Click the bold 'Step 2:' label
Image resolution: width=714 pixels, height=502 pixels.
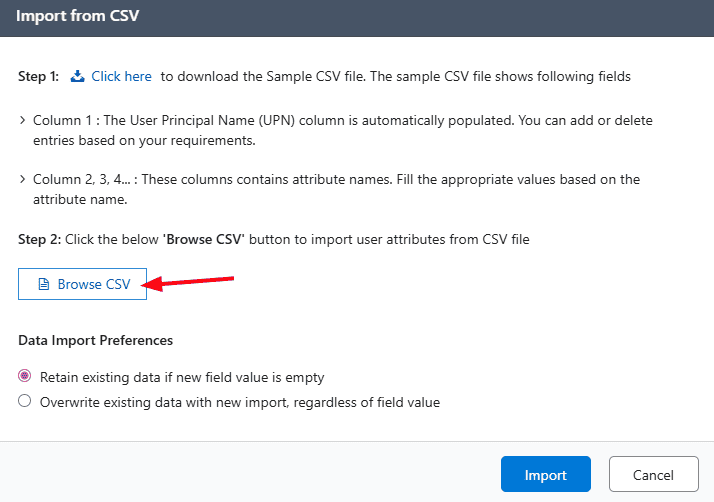38,239
